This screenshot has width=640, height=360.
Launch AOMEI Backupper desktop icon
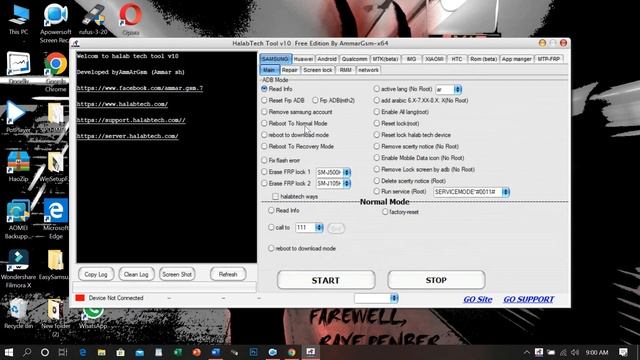tap(18, 218)
